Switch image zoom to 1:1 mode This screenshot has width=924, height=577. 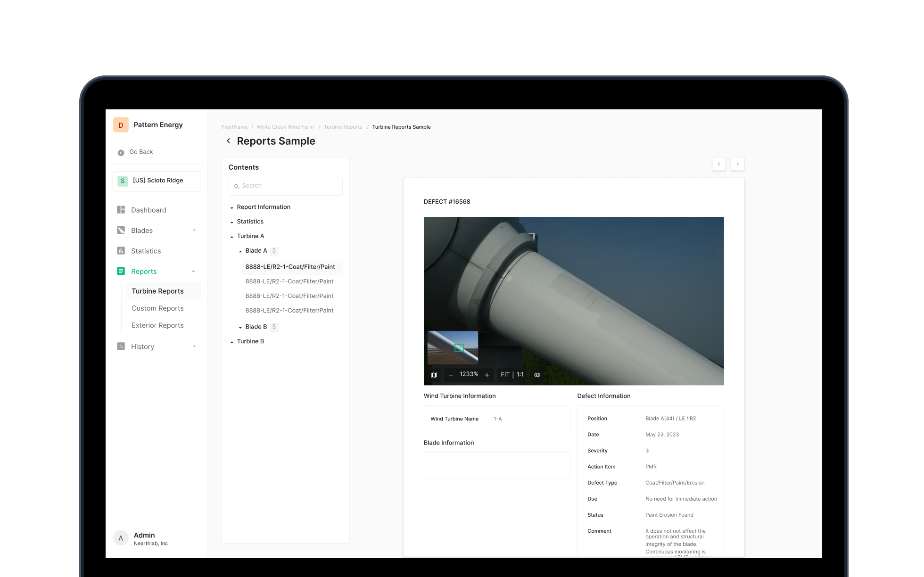pyautogui.click(x=520, y=374)
